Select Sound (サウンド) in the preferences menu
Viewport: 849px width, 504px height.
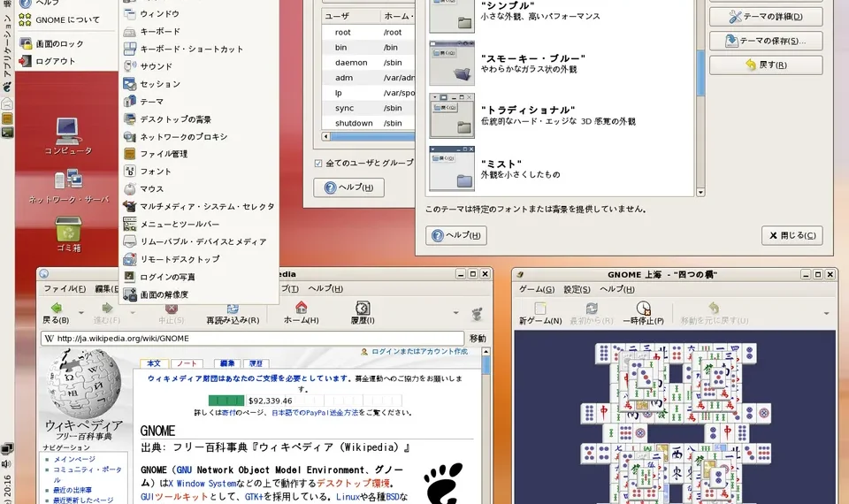click(x=156, y=66)
